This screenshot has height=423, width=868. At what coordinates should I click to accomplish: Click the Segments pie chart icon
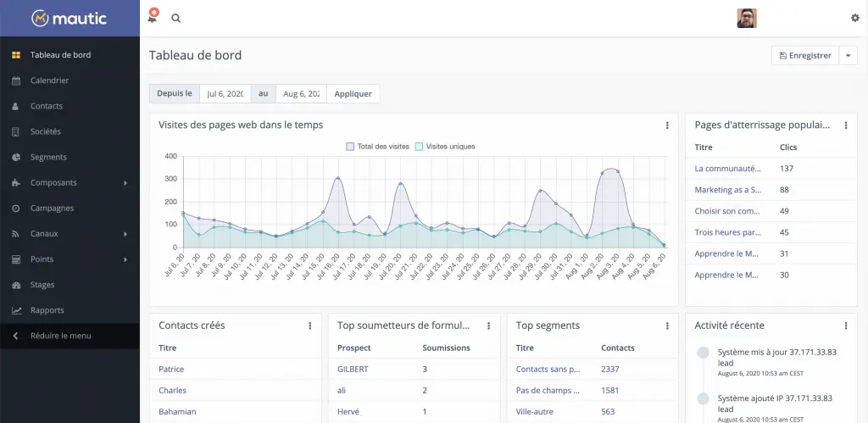click(x=16, y=157)
